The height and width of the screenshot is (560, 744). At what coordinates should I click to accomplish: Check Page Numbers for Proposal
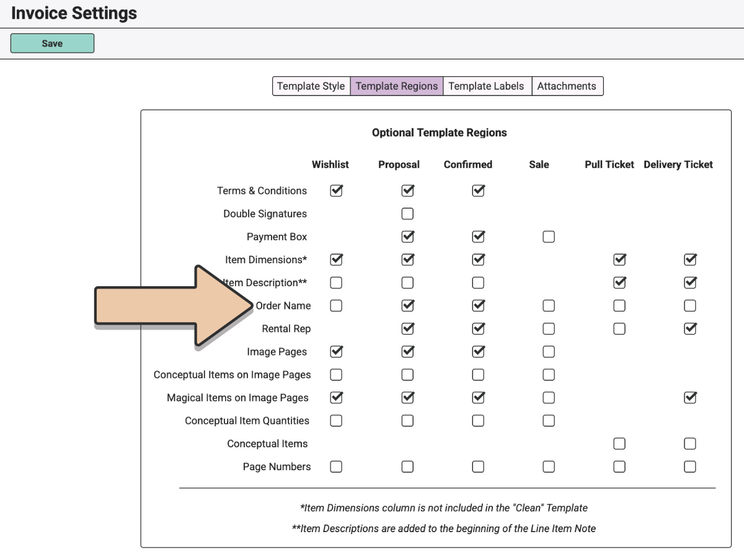pyautogui.click(x=407, y=466)
